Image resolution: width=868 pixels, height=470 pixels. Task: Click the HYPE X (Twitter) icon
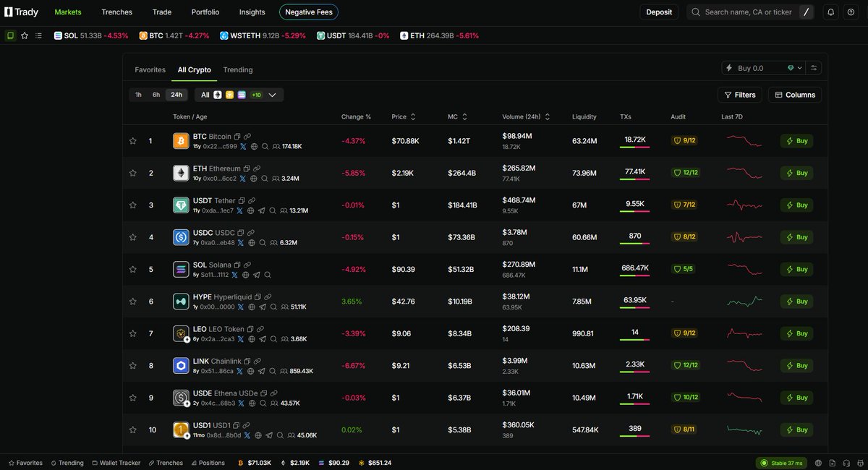242,307
